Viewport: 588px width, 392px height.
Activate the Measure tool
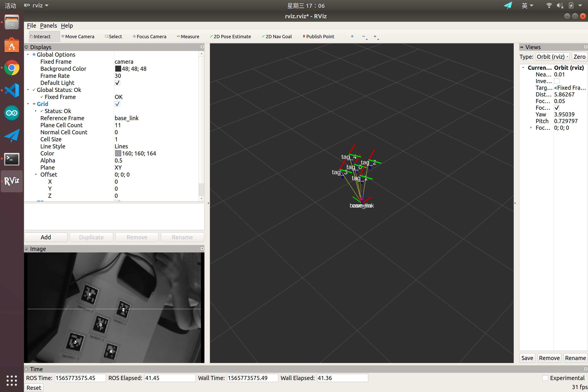click(188, 36)
